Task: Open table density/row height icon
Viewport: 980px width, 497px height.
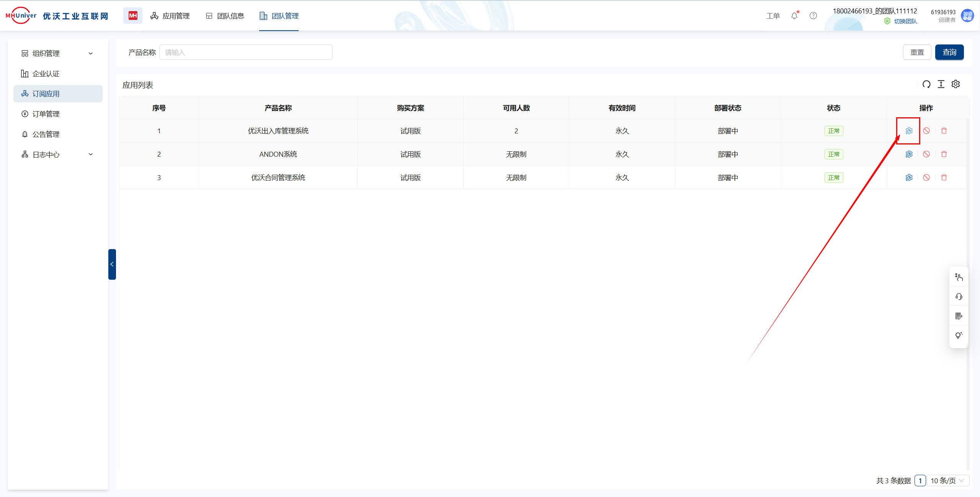Action: [x=941, y=84]
